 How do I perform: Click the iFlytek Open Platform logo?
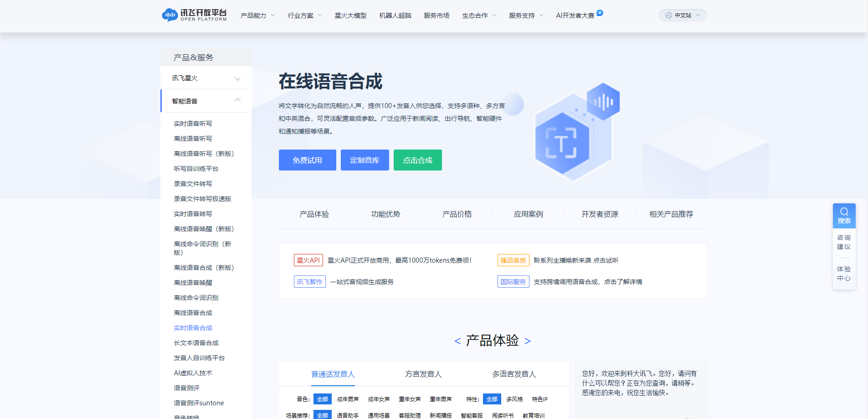tap(194, 15)
